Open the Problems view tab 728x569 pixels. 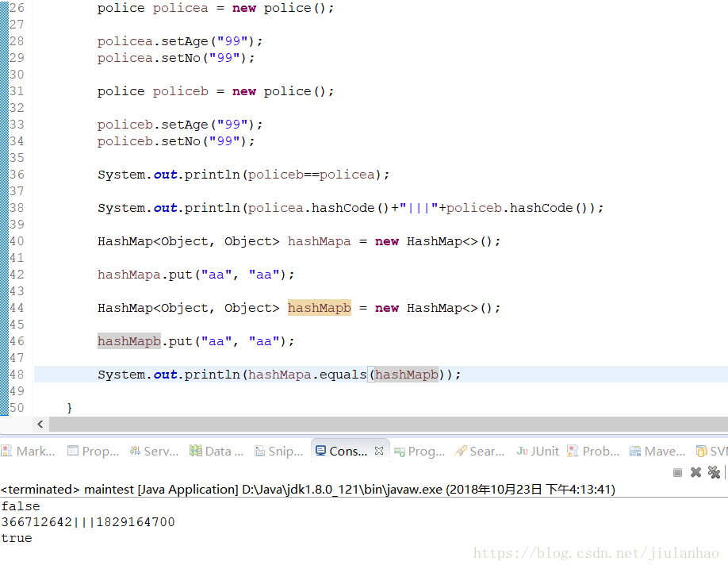[x=594, y=451]
